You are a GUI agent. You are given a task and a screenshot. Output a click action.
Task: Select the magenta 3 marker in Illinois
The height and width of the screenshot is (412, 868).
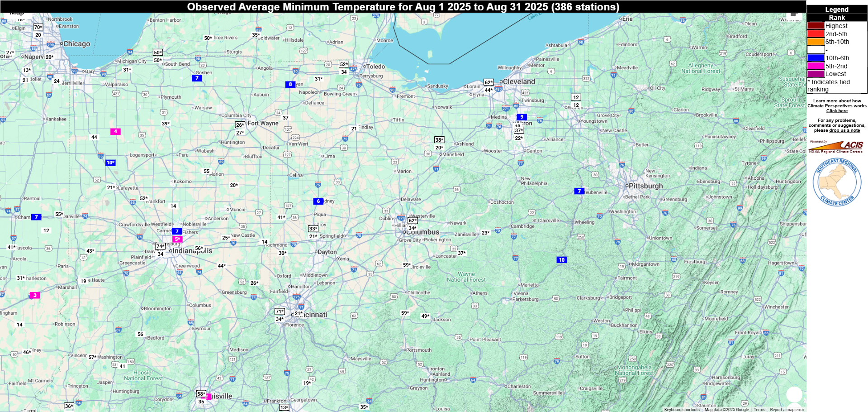click(35, 295)
